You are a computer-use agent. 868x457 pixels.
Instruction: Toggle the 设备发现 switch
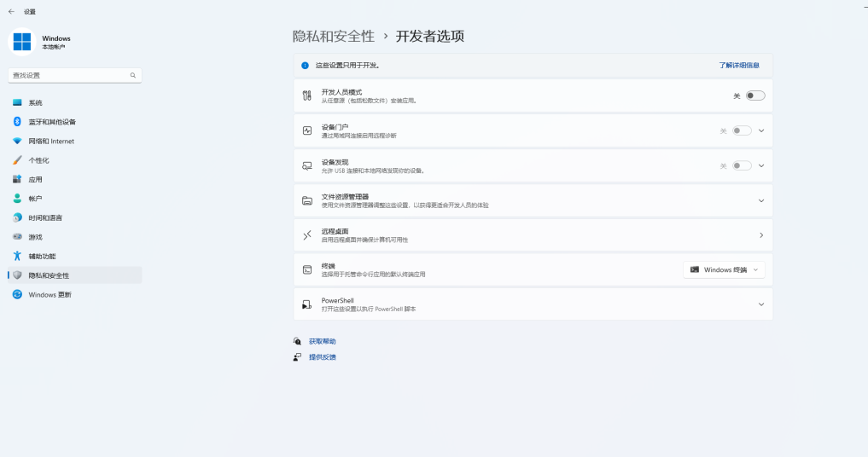(742, 165)
